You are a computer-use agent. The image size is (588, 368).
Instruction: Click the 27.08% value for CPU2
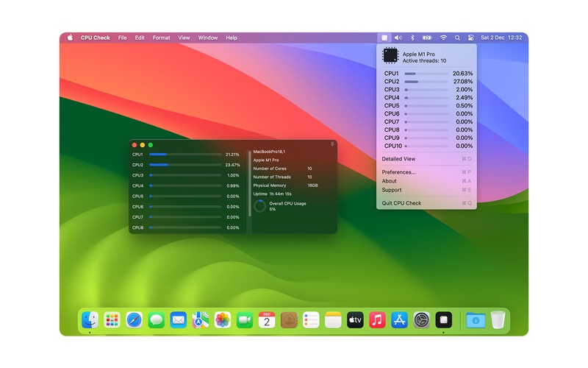click(462, 82)
